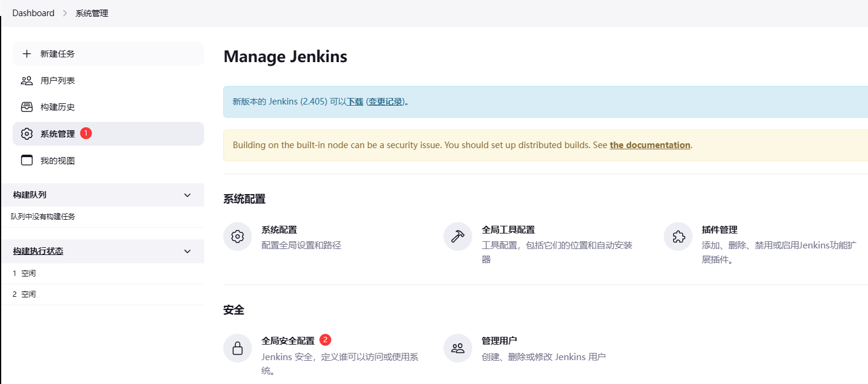Open the 变更记录 changelog link
The image size is (868, 384).
coord(385,102)
